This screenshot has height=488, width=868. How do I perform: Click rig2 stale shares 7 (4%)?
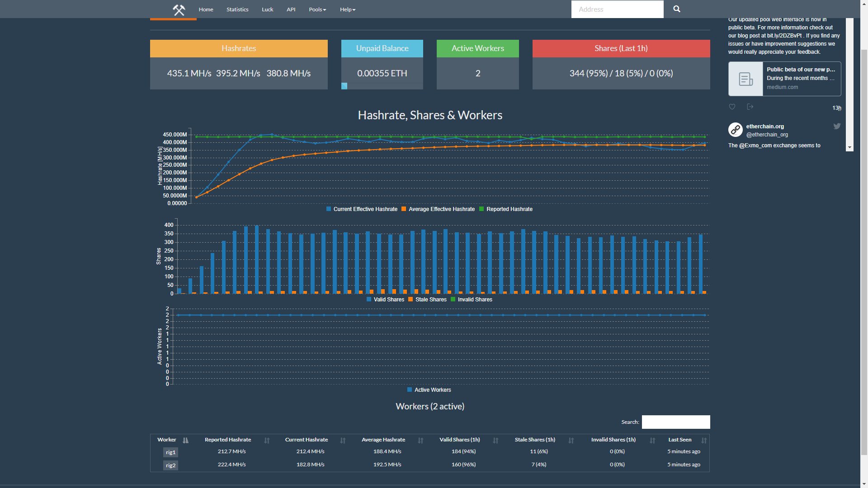(538, 465)
